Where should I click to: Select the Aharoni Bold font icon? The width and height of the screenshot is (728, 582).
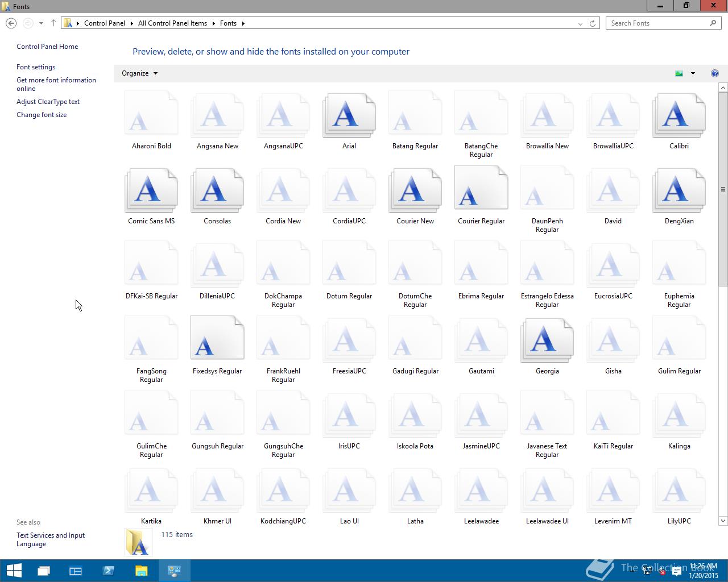pos(151,113)
